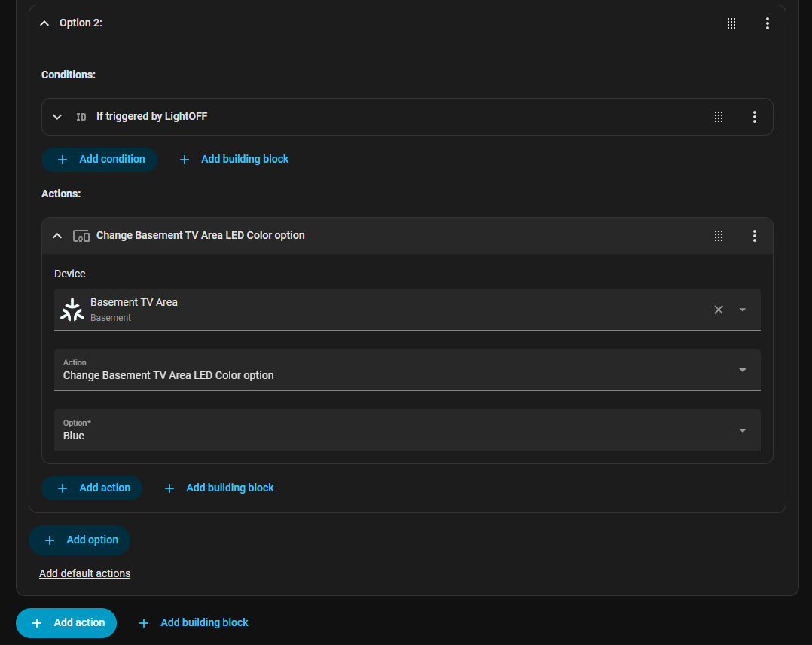Add building block under Conditions
Screen dimensions: 812x645
(x=234, y=159)
